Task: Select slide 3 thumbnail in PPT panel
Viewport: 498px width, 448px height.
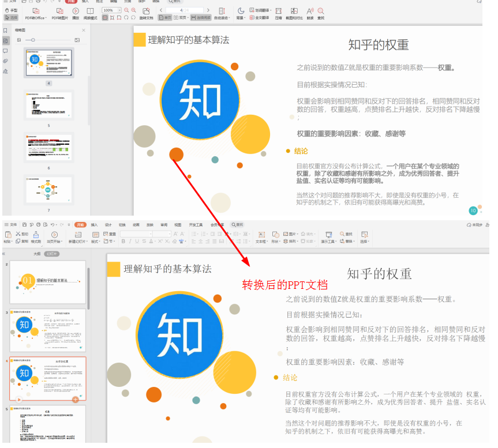Action: 48,330
